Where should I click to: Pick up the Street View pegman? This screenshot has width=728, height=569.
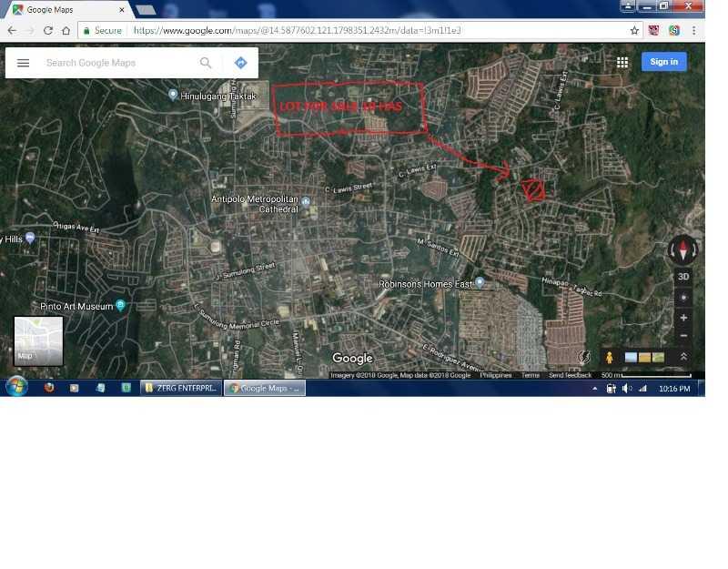coord(609,357)
